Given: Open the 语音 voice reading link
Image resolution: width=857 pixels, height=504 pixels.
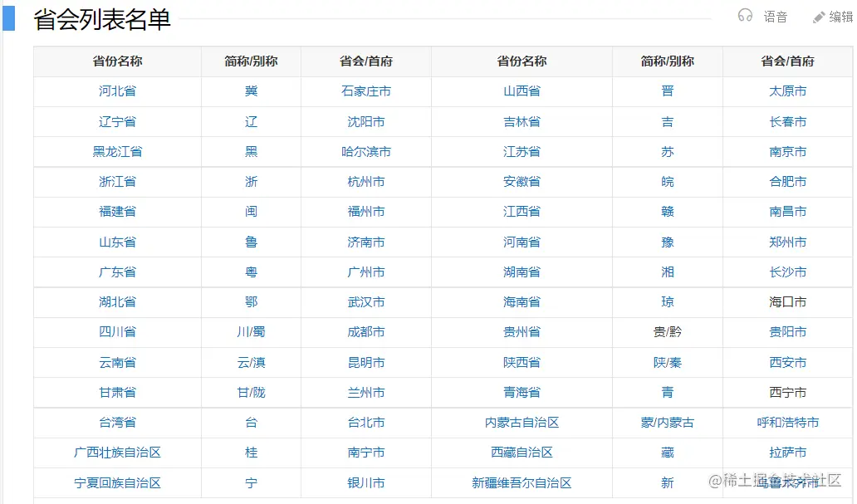Looking at the screenshot, I should (x=776, y=17).
